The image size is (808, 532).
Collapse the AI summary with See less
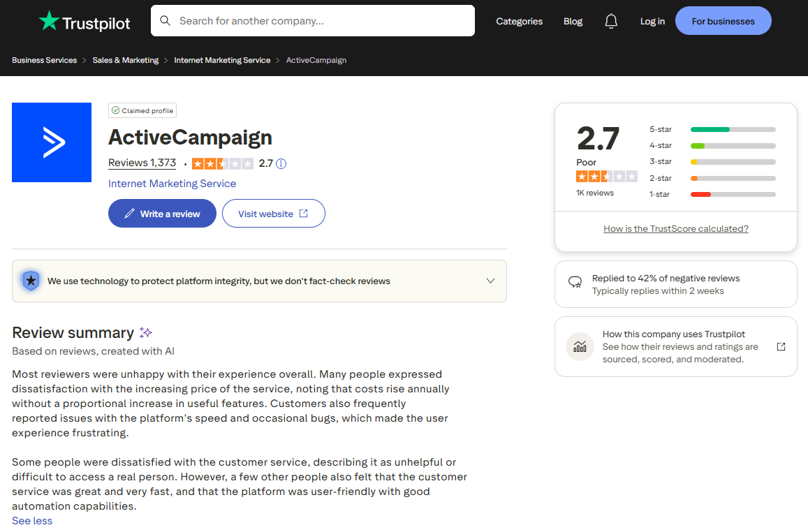tap(31, 520)
